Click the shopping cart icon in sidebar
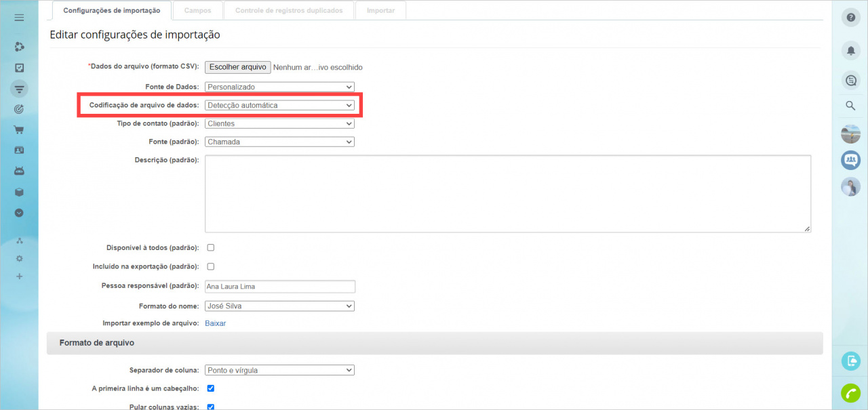This screenshot has height=410, width=868. (x=19, y=129)
